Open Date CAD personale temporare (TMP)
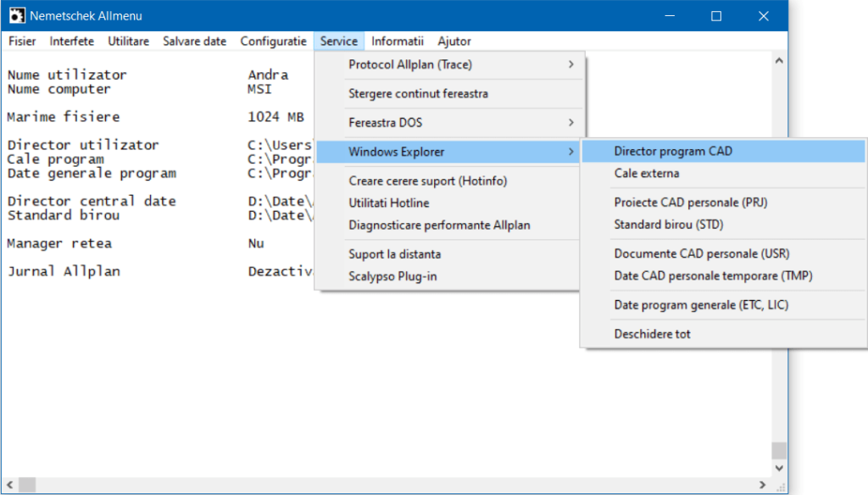The height and width of the screenshot is (495, 868). click(724, 275)
